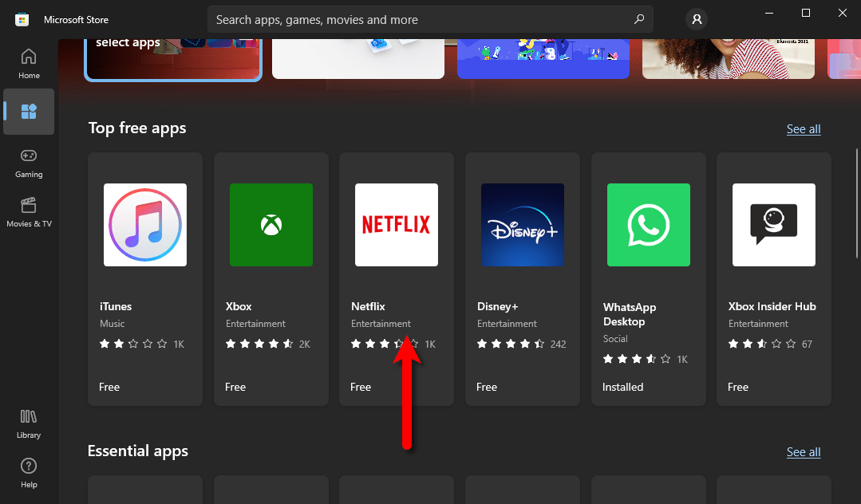Viewport: 861px width, 504px height.
Task: Click the Music category under iTunes
Action: coord(112,324)
